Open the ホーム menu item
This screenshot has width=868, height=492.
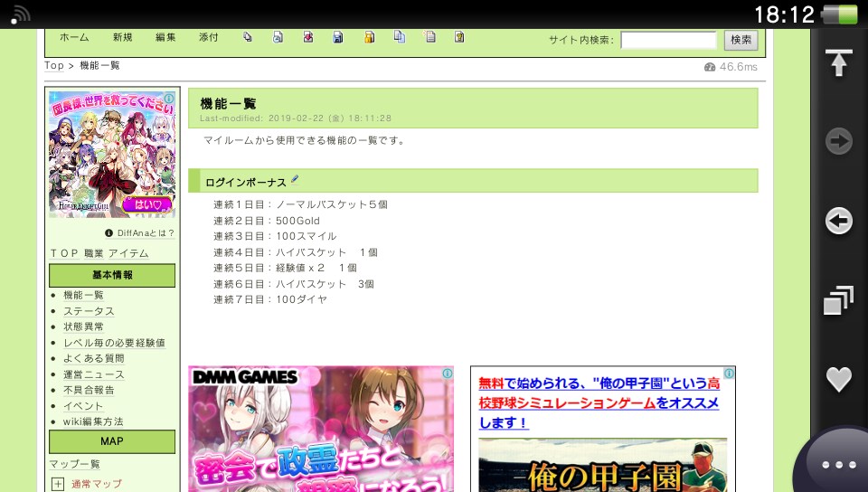(x=74, y=38)
